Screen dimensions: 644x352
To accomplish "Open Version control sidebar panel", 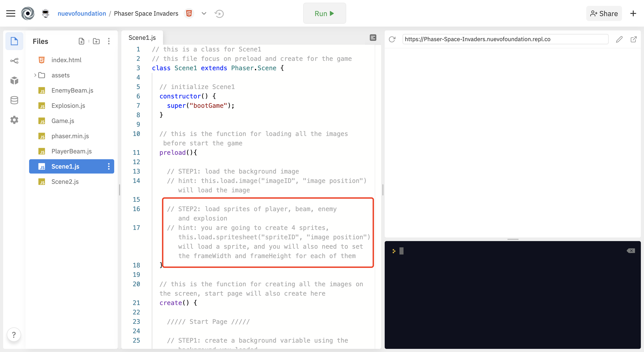I will pos(14,61).
